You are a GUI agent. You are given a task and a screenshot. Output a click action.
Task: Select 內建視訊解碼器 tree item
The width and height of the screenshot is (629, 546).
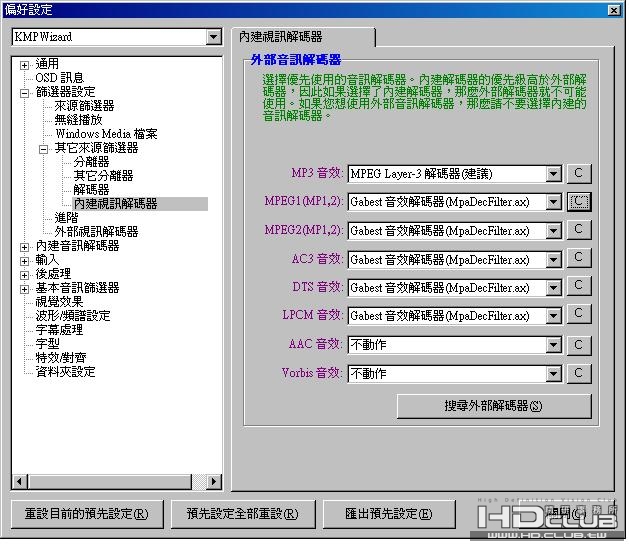116,204
